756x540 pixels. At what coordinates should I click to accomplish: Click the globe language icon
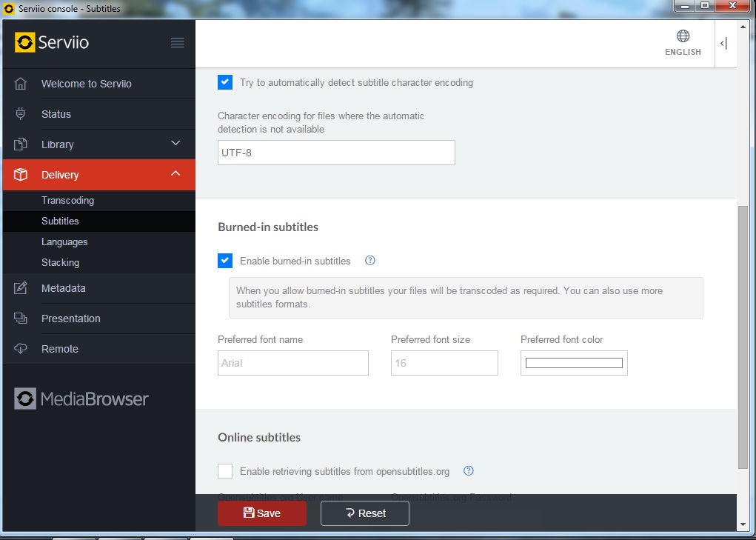click(683, 36)
